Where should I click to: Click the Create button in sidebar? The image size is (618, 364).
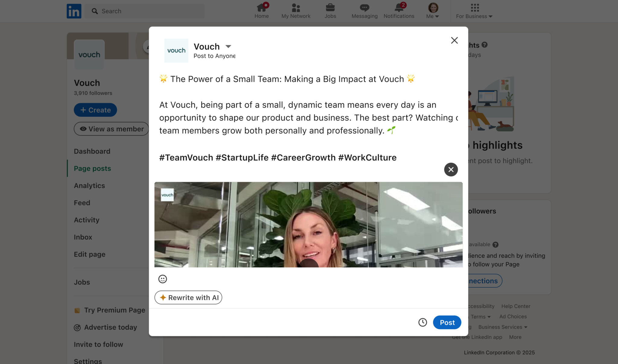tap(95, 110)
